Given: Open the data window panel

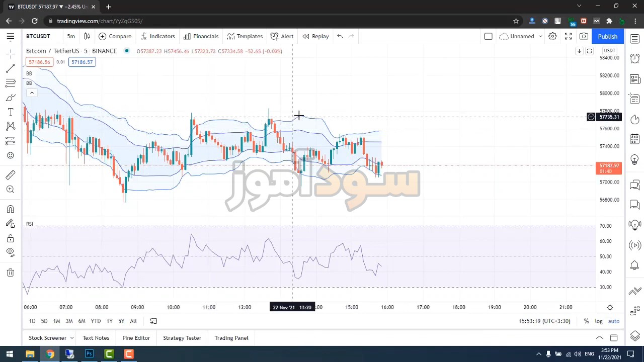Looking at the screenshot, I should click(635, 99).
